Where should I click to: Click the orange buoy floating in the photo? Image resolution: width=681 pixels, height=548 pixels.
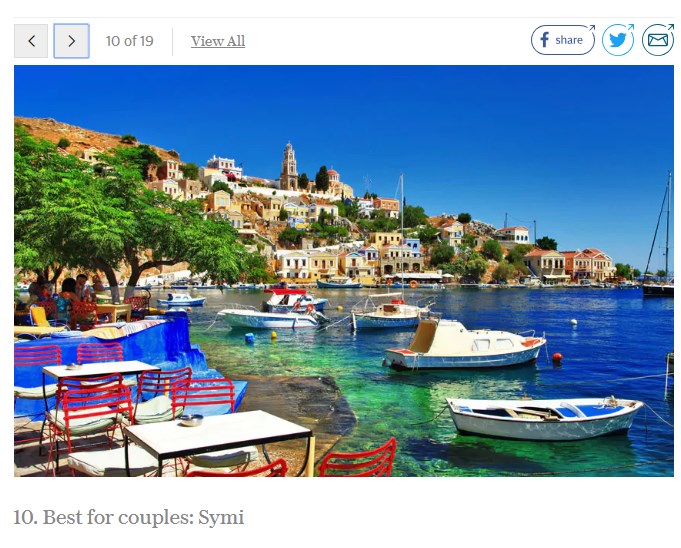coord(557,357)
